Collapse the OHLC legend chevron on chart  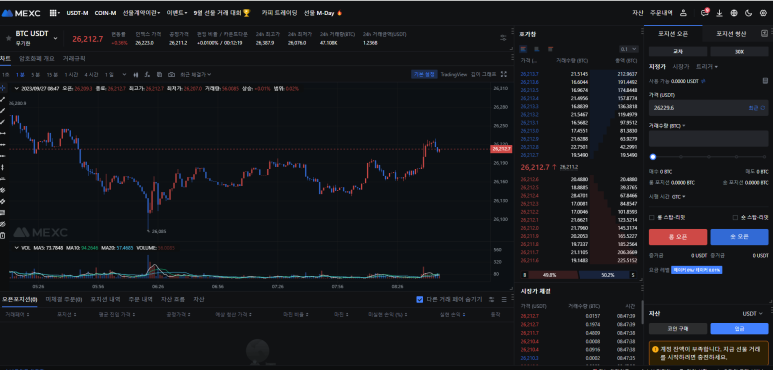point(17,89)
